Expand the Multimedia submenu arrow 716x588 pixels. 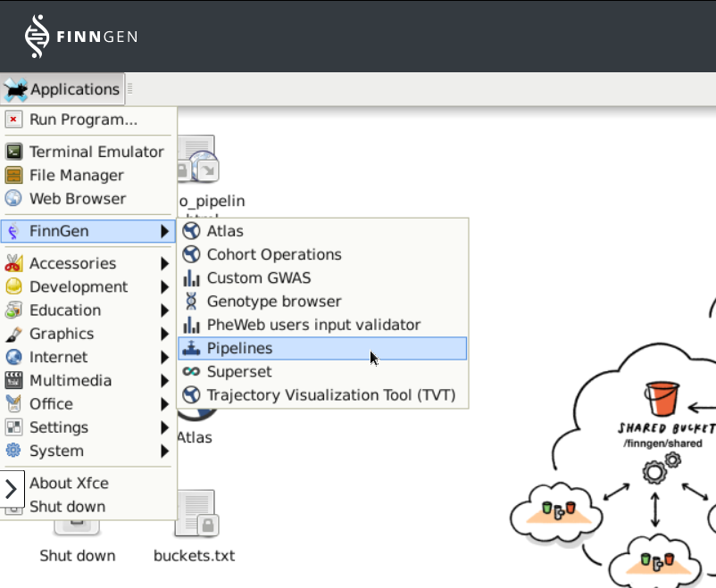(x=164, y=380)
